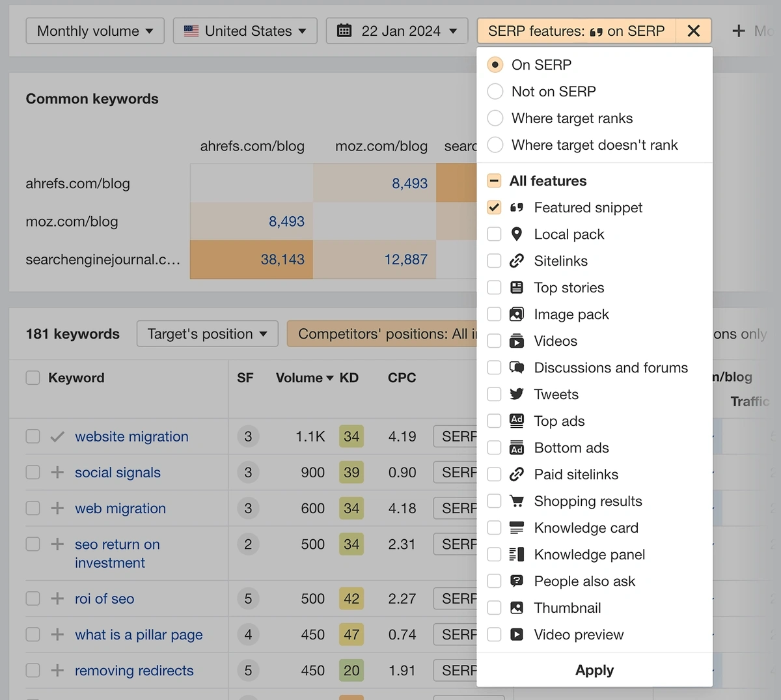This screenshot has width=781, height=700.
Task: Click the Knowledge panel icon
Action: 517,555
